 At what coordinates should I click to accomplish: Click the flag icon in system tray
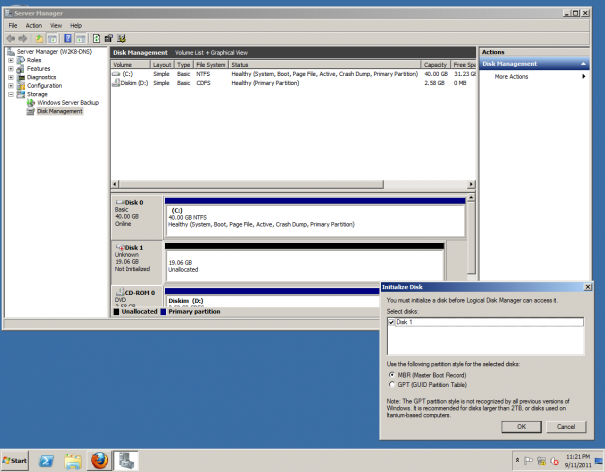click(528, 460)
